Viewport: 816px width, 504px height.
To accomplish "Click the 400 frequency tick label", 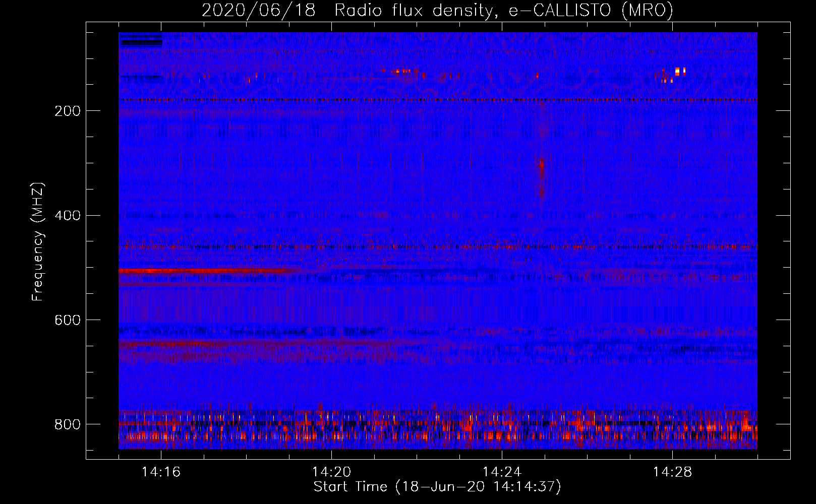I will coord(67,216).
